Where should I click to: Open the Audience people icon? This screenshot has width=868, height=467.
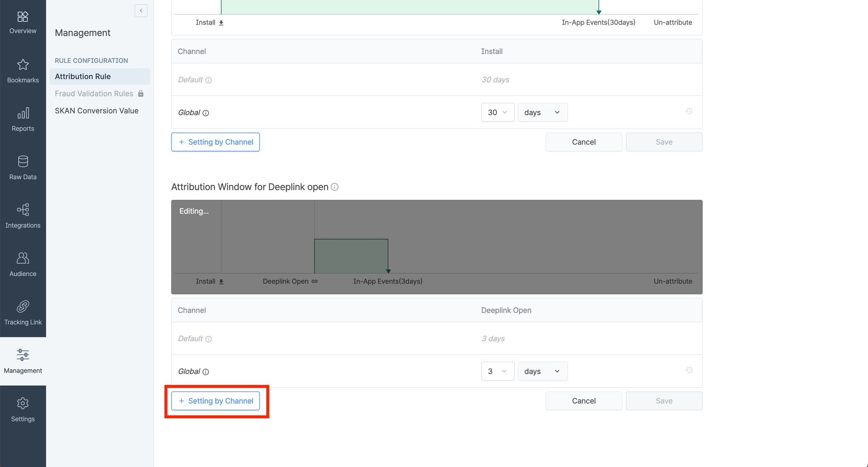pos(23,258)
